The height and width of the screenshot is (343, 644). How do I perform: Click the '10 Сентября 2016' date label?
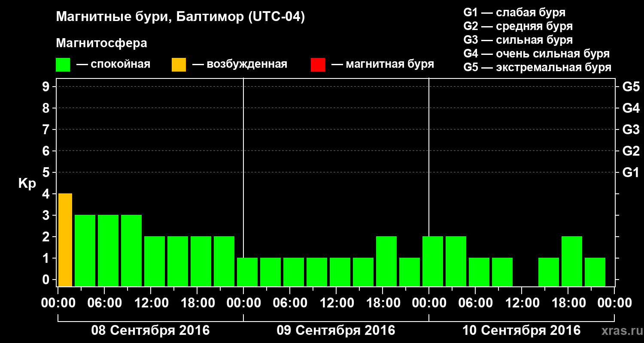[521, 331]
